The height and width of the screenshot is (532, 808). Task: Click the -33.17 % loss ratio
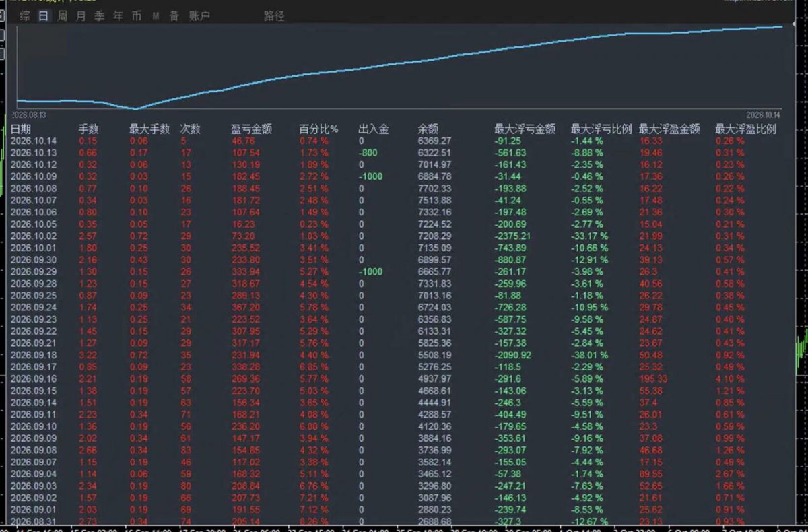coord(589,236)
